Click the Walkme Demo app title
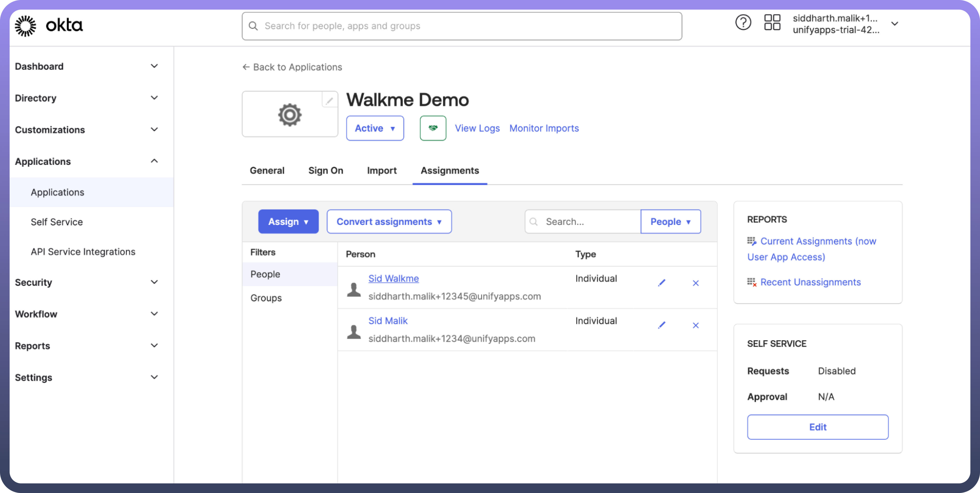 pos(407,100)
